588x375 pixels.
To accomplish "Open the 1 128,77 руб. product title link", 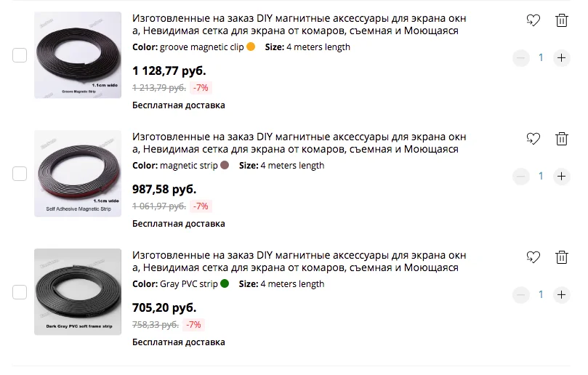I will 299,25.
